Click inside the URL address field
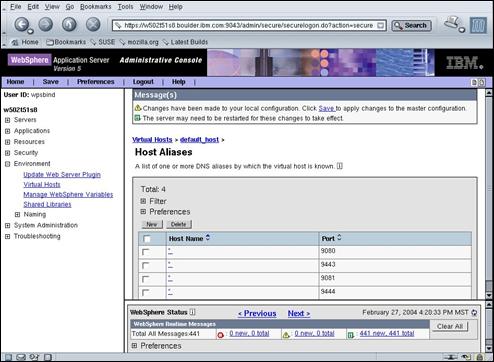494x362 pixels. (x=248, y=25)
